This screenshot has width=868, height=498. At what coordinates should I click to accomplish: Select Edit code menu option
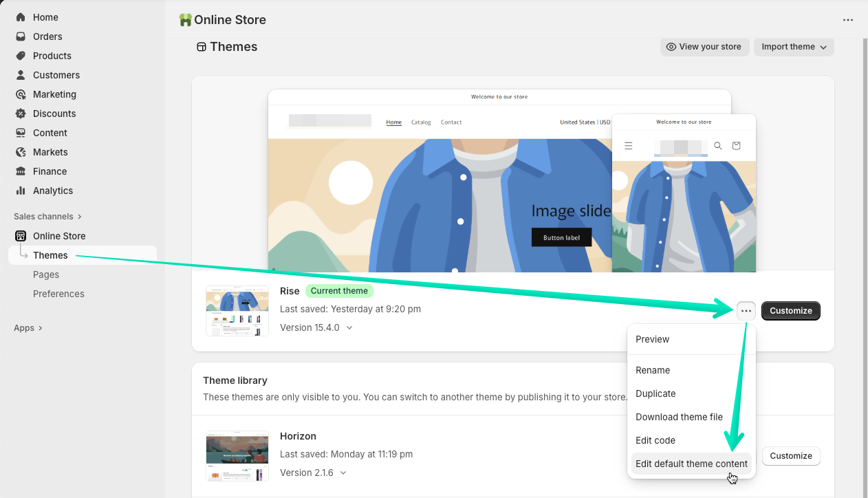point(691,440)
